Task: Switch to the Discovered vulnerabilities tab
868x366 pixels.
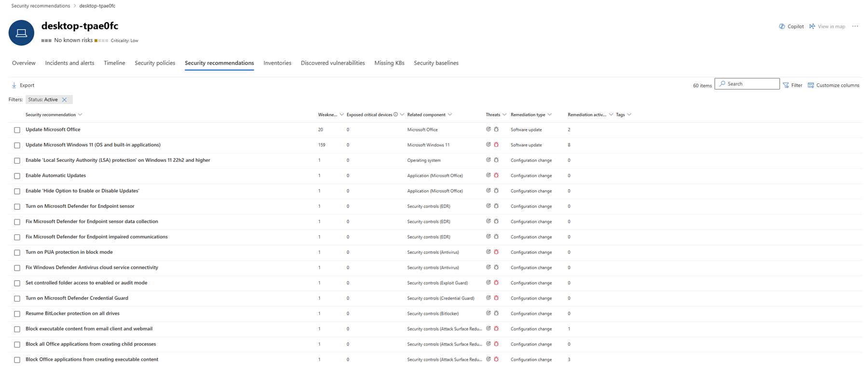Action: pyautogui.click(x=333, y=63)
